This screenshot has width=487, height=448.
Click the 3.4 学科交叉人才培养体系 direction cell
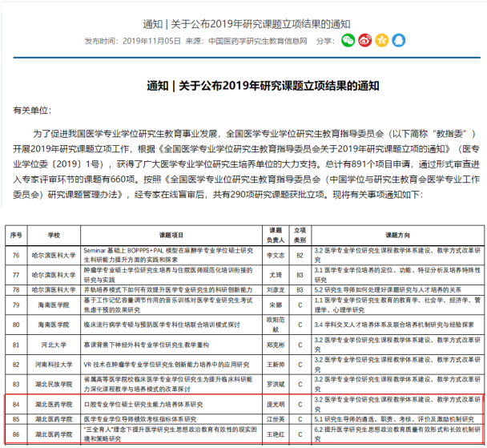click(398, 325)
